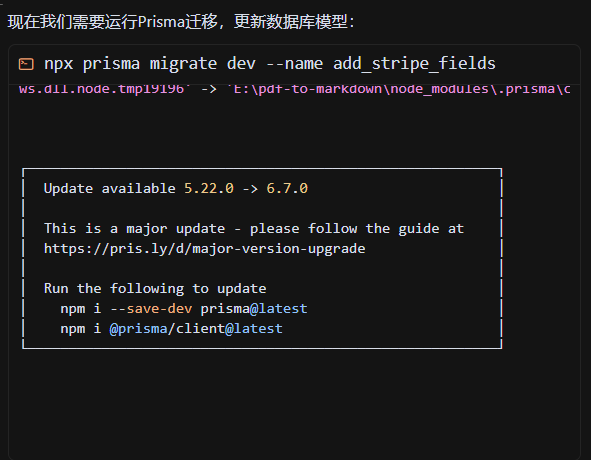Click the E:\pdf-to-markdown path in output
The height and width of the screenshot is (460, 591).
click(x=308, y=90)
